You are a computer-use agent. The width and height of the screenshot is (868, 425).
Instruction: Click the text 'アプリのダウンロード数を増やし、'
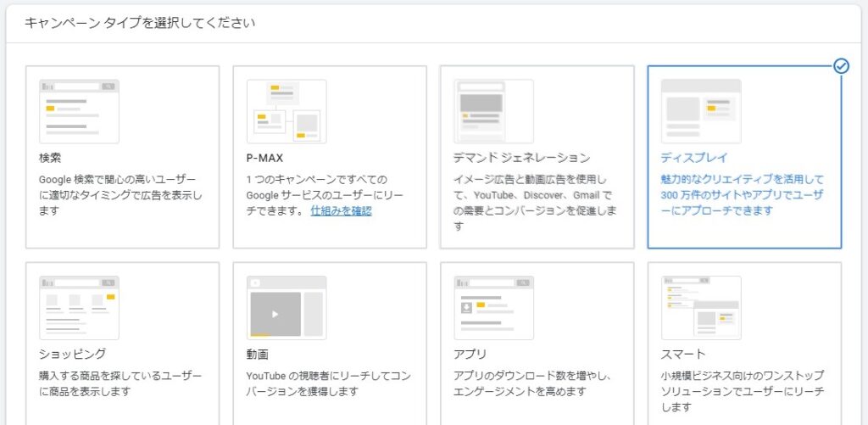click(532, 377)
